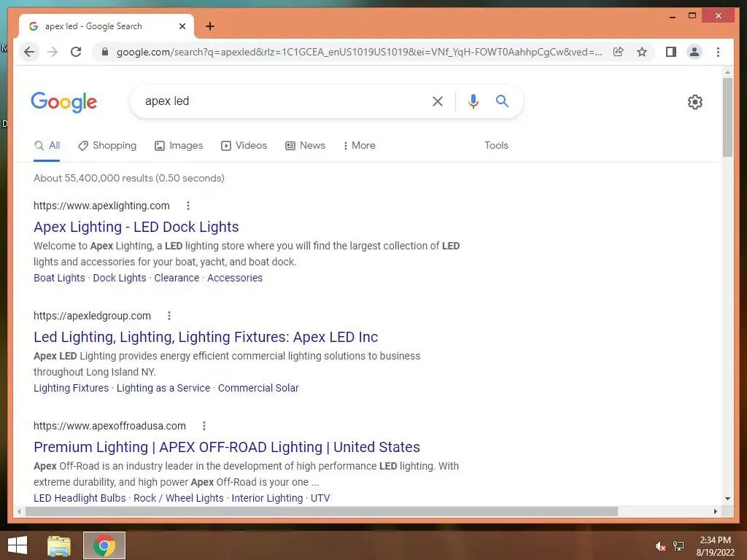Open the Lighting as a Service sitelink
Screen dimensions: 747x560
pos(163,388)
